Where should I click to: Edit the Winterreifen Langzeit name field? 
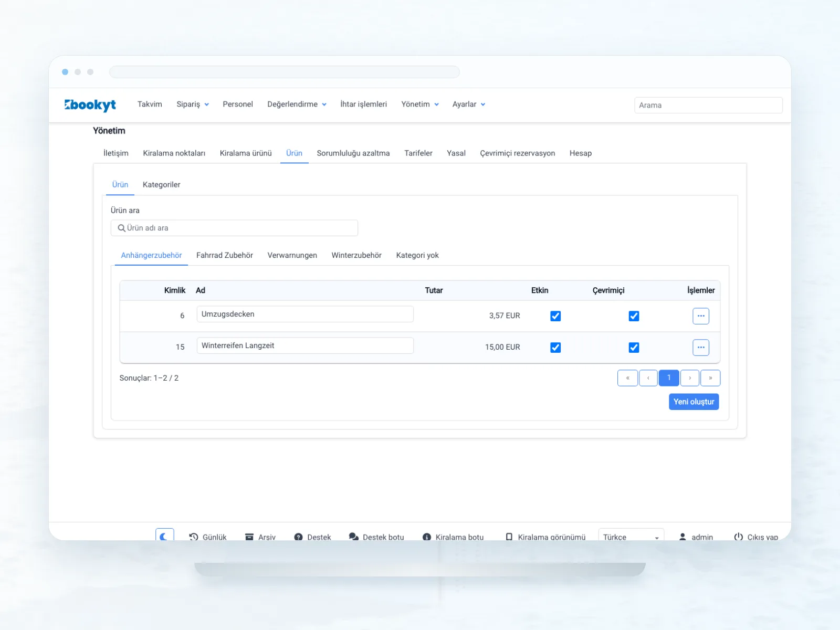[305, 345]
